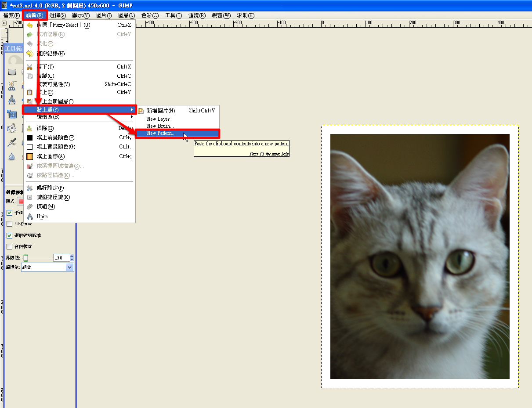
Task: Select the Scissors Select tool in toolbox
Action: [12, 85]
